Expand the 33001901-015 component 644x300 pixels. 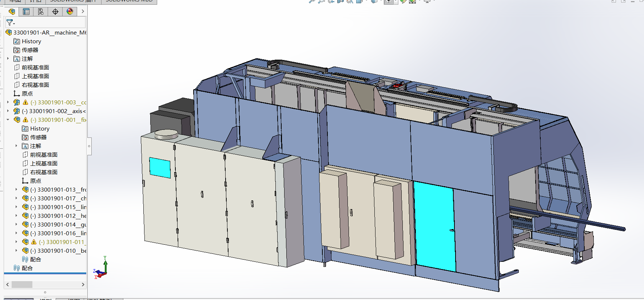16,207
